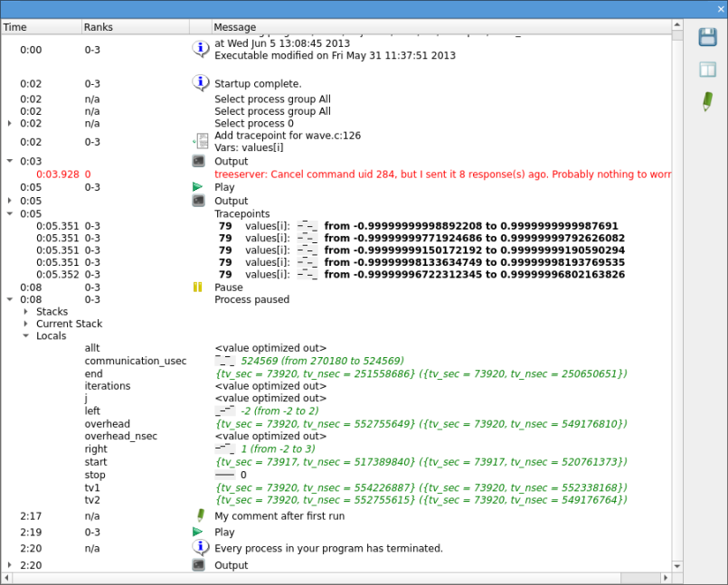Collapse the Output entry at 0:03
The width and height of the screenshot is (728, 585).
(8, 161)
